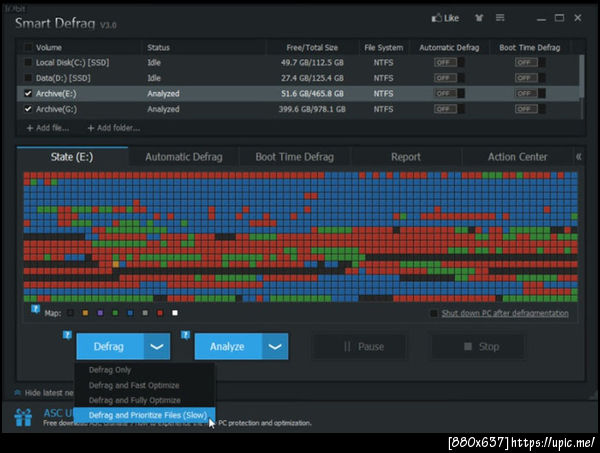
Task: Open the skin shirt icon
Action: point(479,18)
